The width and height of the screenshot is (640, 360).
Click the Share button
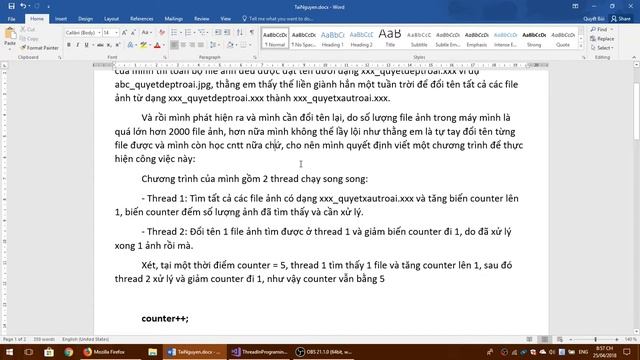(x=621, y=19)
